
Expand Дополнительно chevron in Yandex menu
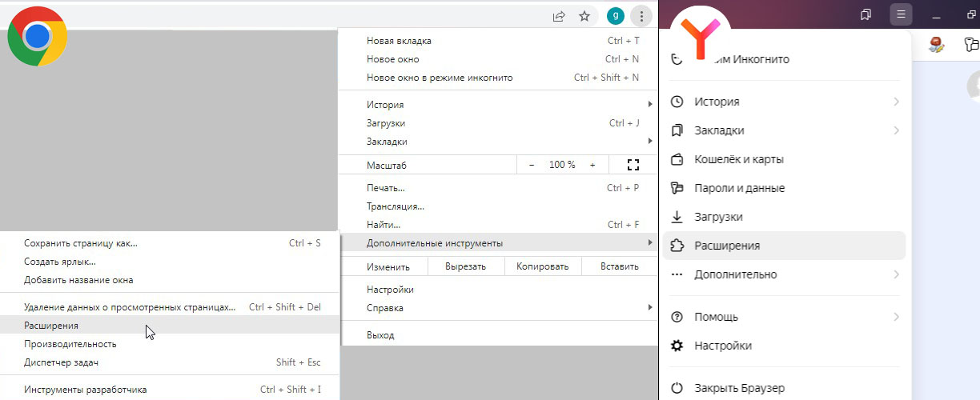point(896,274)
